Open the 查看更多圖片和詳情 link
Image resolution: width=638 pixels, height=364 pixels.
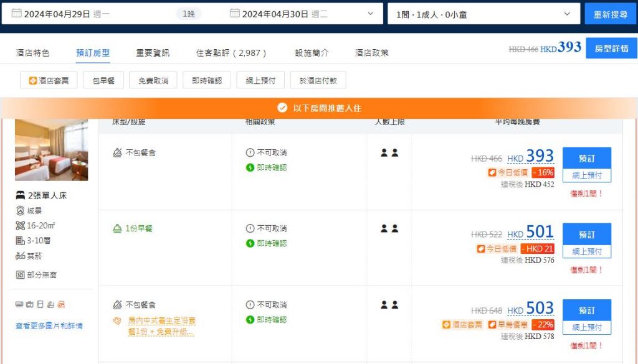49,326
